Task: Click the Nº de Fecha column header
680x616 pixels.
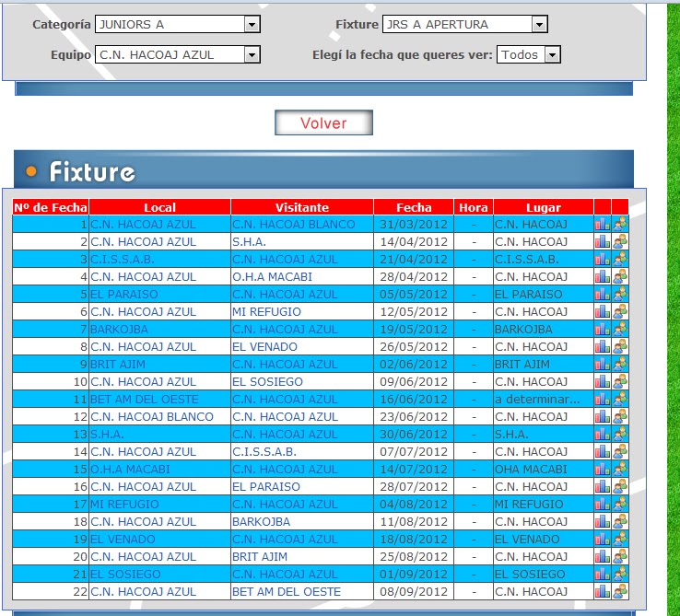Action: coord(51,207)
